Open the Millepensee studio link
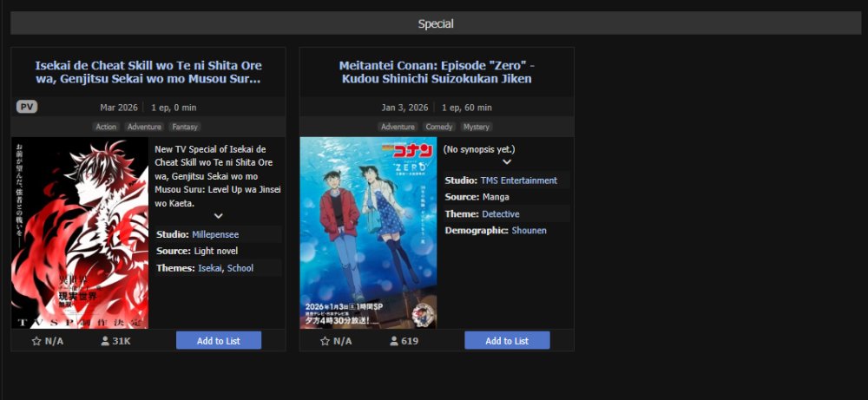Image resolution: width=868 pixels, height=400 pixels. (215, 234)
